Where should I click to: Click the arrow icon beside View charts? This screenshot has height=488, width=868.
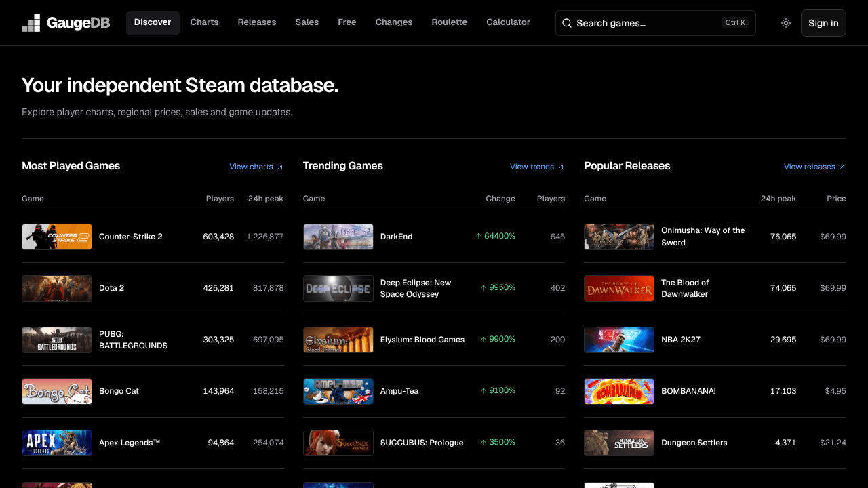[280, 167]
